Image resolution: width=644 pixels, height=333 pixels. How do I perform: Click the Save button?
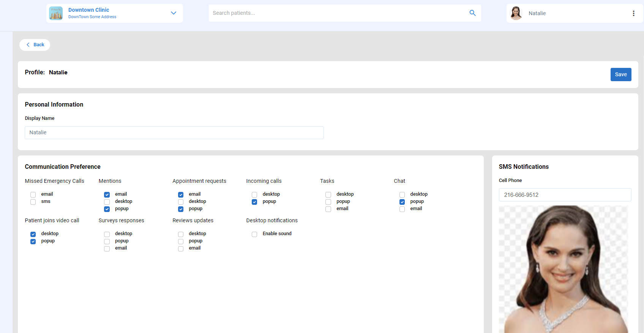click(x=620, y=74)
